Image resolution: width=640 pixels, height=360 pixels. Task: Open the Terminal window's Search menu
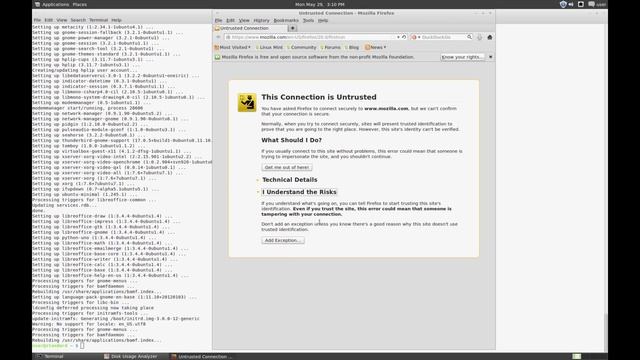pos(78,20)
